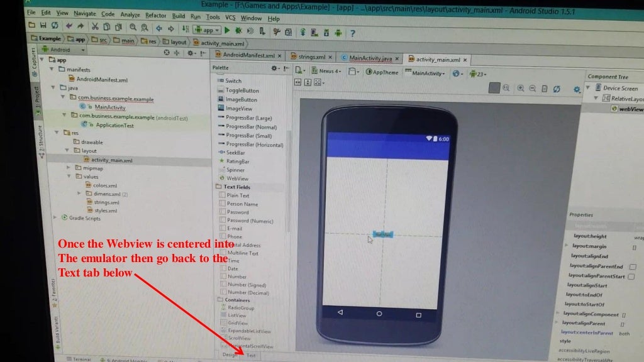Click the Replace icon next to Find
This screenshot has height=362, width=644.
(x=145, y=28)
